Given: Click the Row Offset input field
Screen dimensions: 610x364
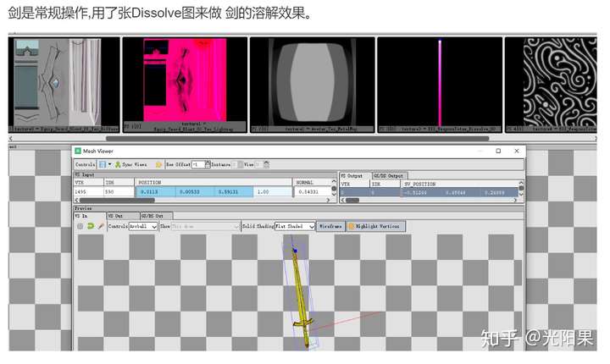Looking at the screenshot, I should click(x=197, y=164).
